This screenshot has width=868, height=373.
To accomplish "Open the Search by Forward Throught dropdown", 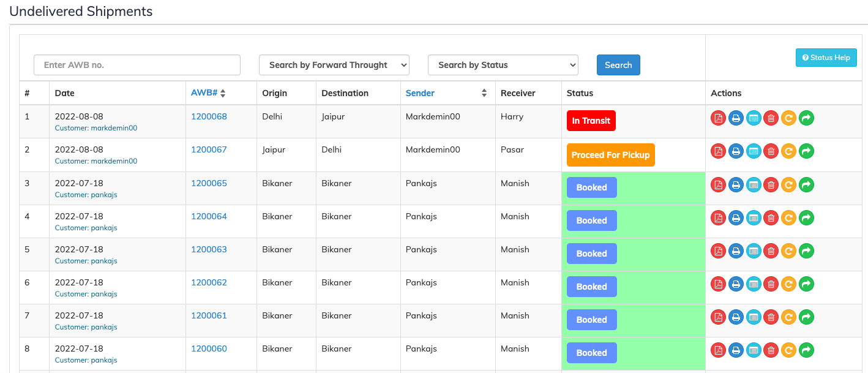I will pos(334,65).
